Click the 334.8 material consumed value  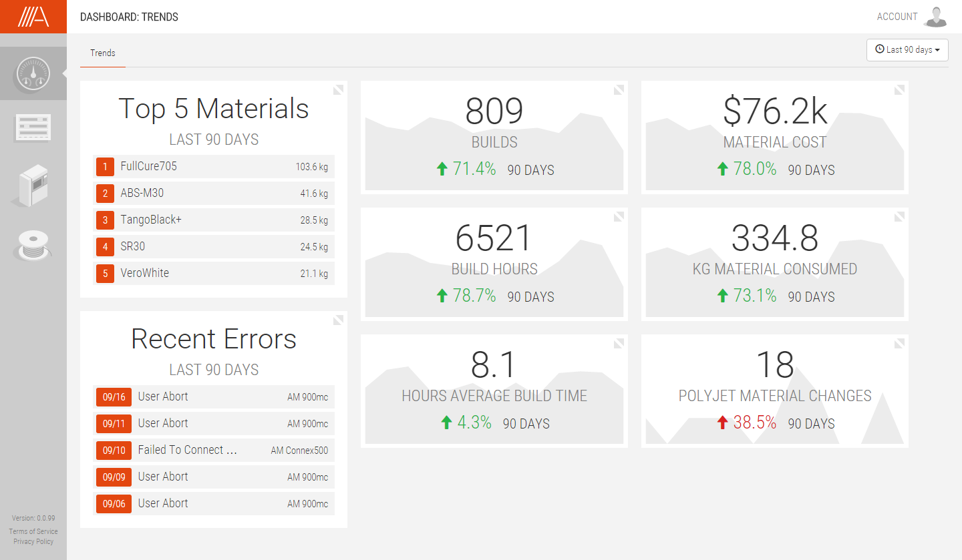tap(775, 238)
